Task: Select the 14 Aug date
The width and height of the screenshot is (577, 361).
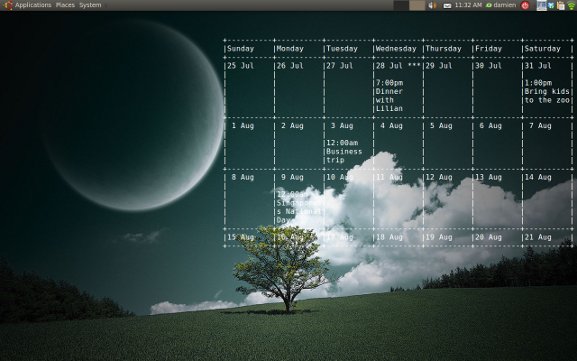Action: (538, 177)
